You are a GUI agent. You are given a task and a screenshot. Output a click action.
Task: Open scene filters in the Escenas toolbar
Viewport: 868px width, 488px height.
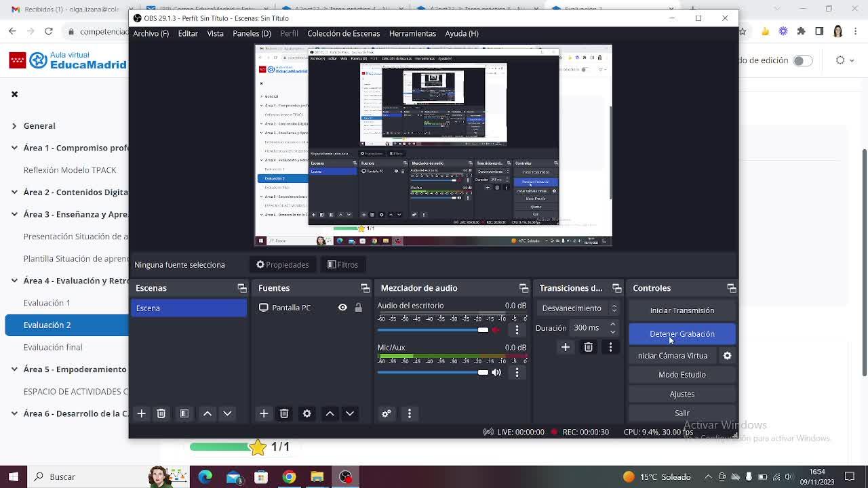[184, 413]
